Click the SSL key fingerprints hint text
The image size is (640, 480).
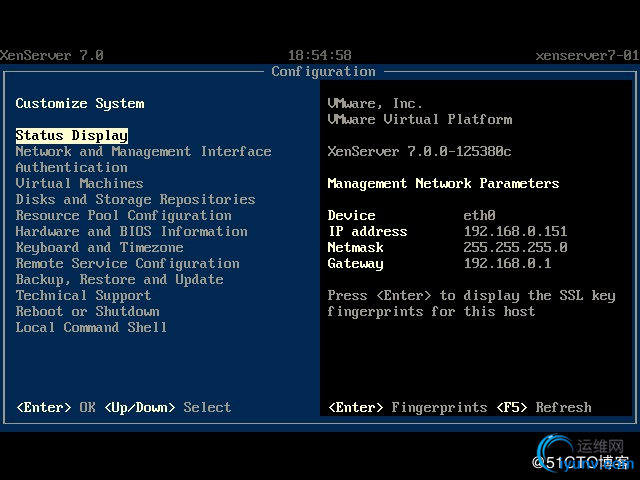[x=471, y=303]
